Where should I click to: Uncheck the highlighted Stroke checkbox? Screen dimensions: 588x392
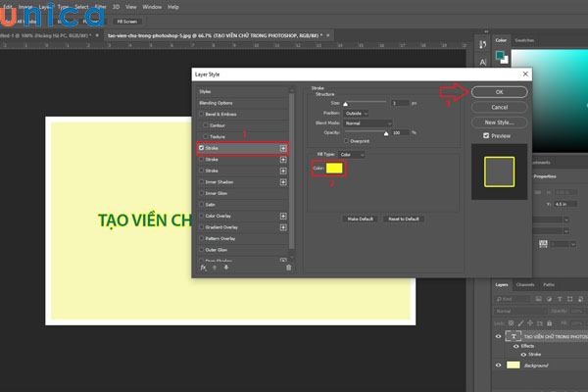tap(202, 148)
